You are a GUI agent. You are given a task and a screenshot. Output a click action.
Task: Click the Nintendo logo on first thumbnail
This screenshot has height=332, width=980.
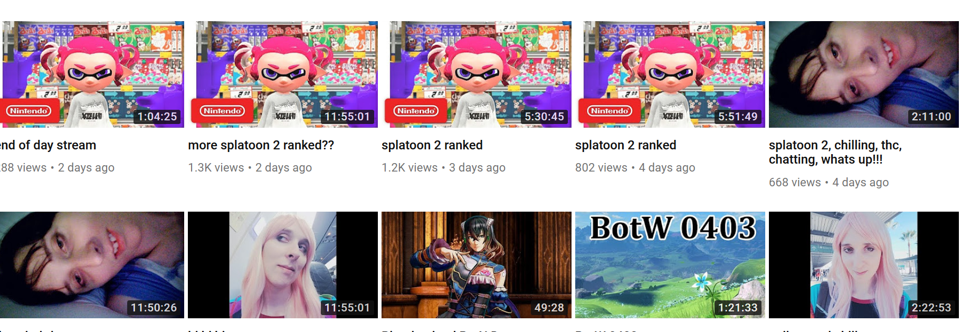[28, 111]
